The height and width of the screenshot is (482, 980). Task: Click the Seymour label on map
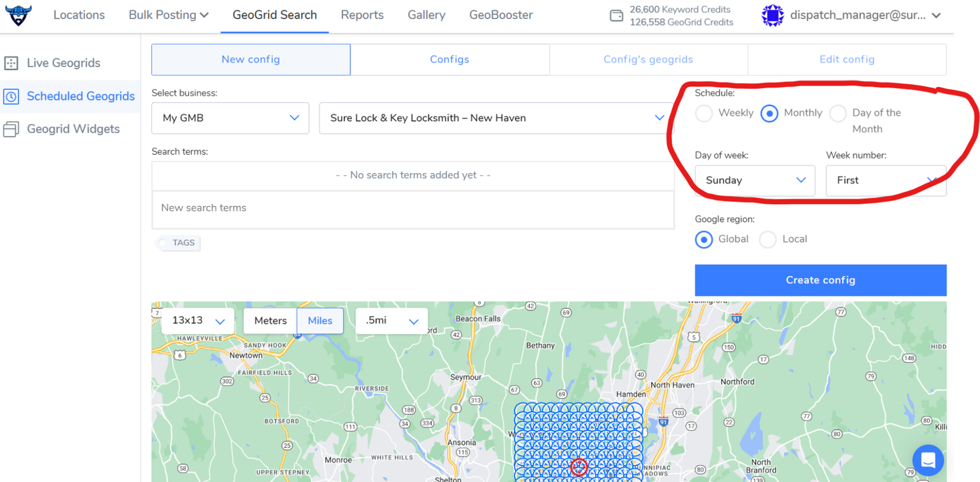465,378
